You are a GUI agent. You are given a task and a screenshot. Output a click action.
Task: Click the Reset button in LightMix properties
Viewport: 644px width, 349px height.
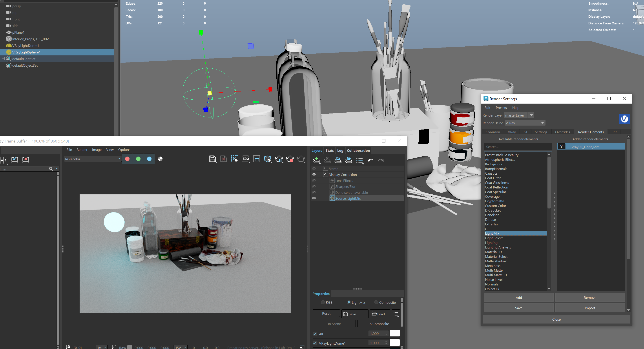click(x=326, y=314)
